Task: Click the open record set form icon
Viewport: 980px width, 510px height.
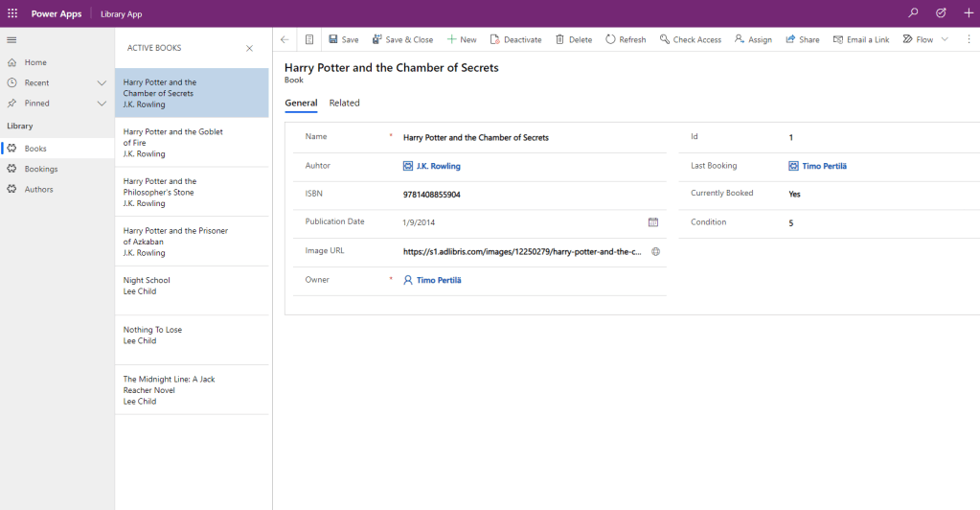Action: 309,39
